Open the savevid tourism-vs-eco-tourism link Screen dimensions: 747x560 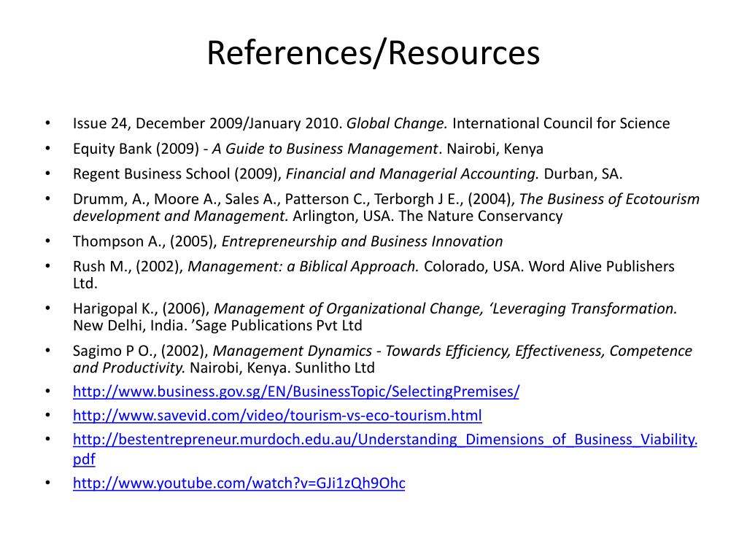pyautogui.click(x=277, y=415)
